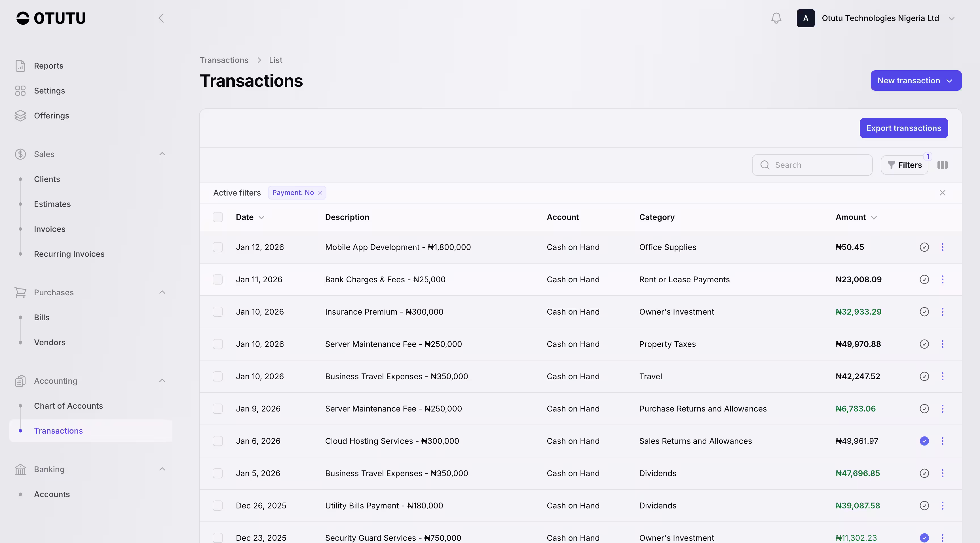
Task: Toggle table columns icon
Action: (x=942, y=165)
